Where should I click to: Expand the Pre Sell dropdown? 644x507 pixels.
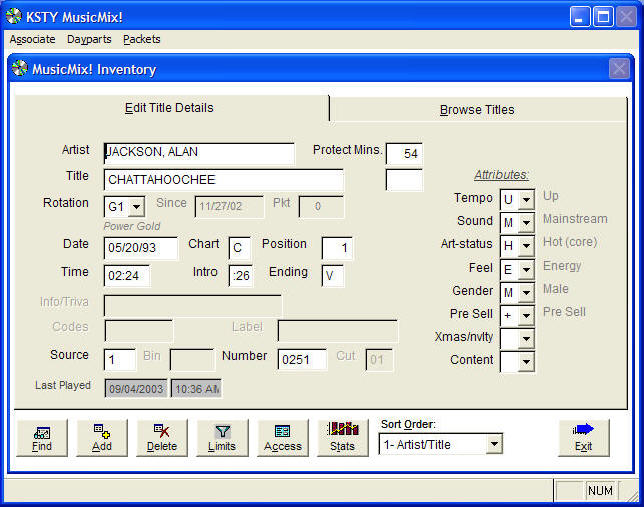tap(526, 316)
